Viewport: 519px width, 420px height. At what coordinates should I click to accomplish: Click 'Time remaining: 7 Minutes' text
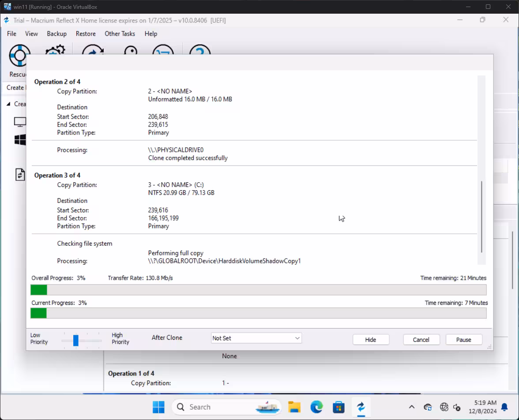456,303
